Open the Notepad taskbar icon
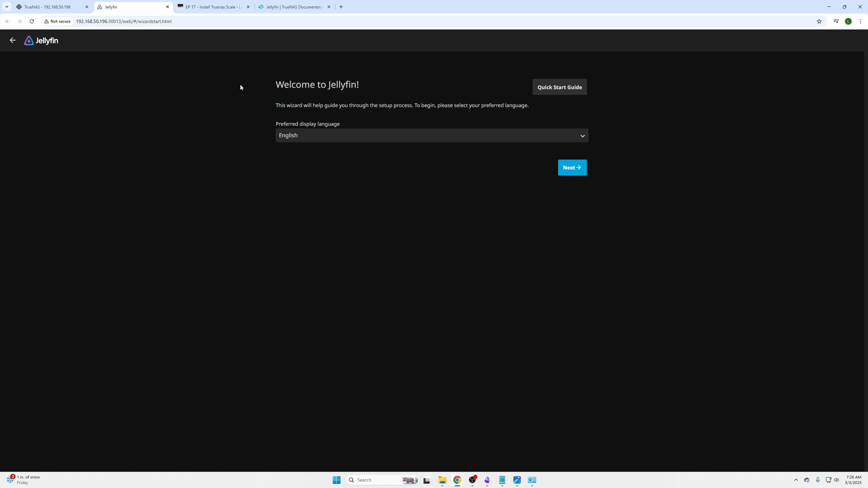 (502, 480)
